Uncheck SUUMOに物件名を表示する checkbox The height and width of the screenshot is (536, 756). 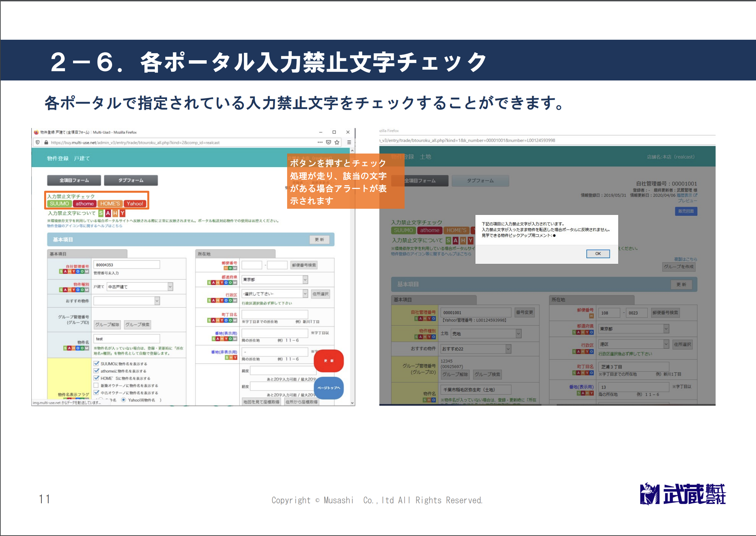tap(97, 364)
